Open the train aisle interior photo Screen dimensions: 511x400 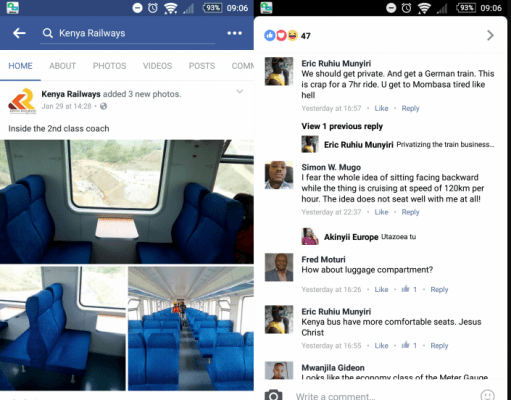[191, 328]
